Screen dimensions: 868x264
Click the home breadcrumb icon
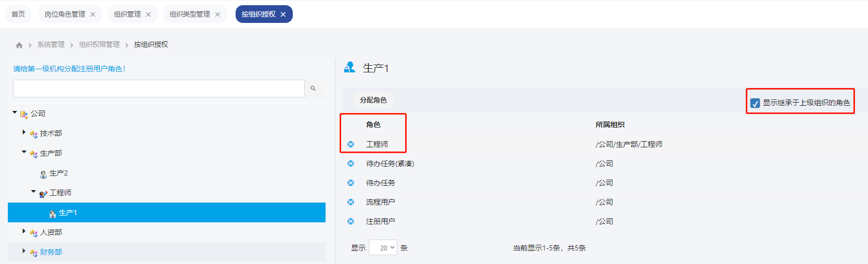pos(19,45)
